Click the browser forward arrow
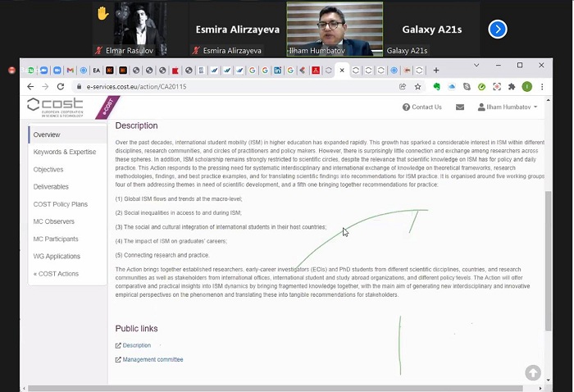Image resolution: width=574 pixels, height=392 pixels. click(x=45, y=87)
